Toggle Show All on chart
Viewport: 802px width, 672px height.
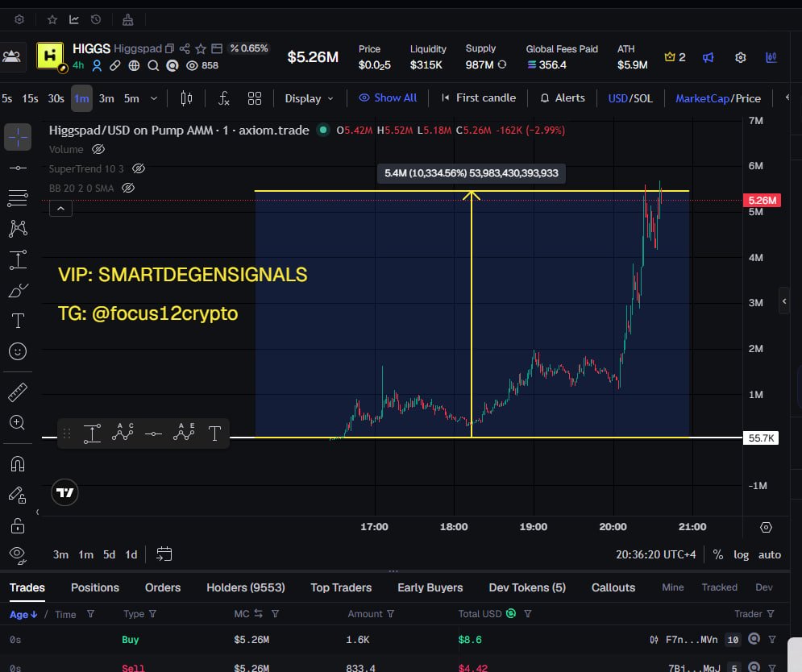388,97
